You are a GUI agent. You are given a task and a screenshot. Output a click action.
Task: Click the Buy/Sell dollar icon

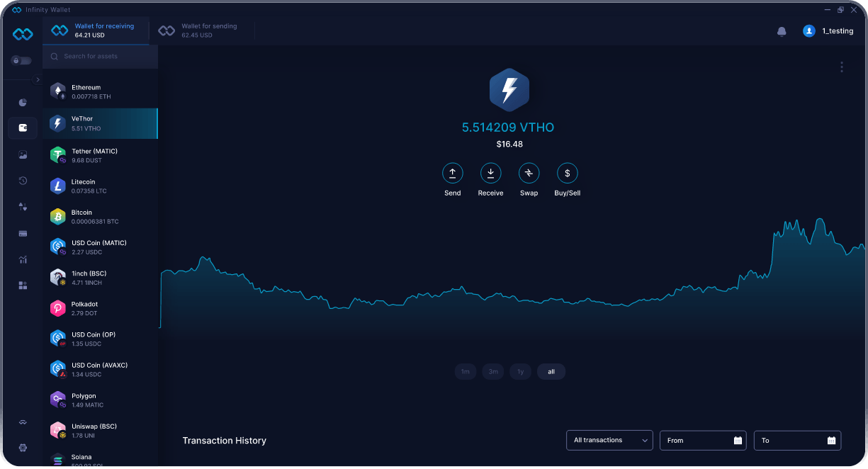(568, 173)
